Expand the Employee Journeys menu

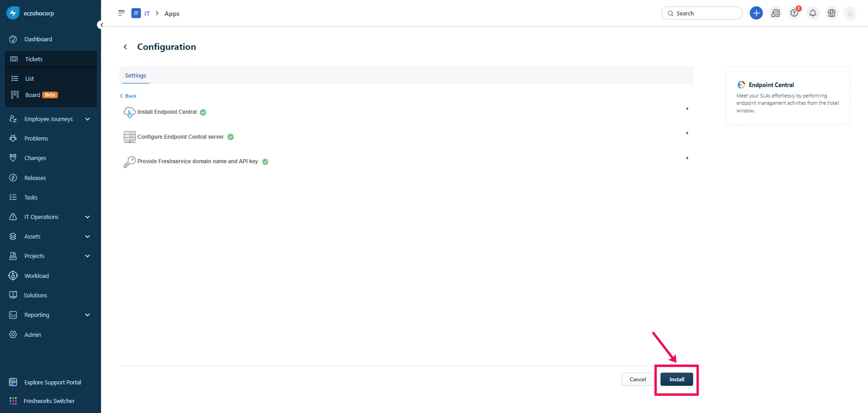87,119
